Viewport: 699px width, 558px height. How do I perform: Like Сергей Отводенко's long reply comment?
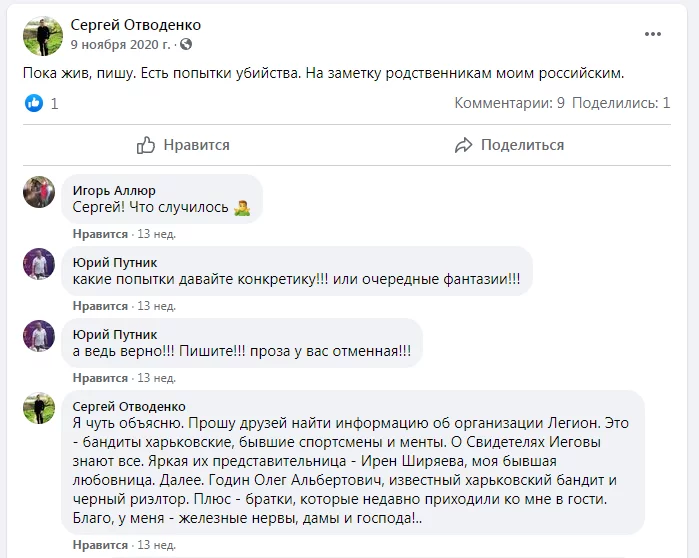tap(100, 545)
